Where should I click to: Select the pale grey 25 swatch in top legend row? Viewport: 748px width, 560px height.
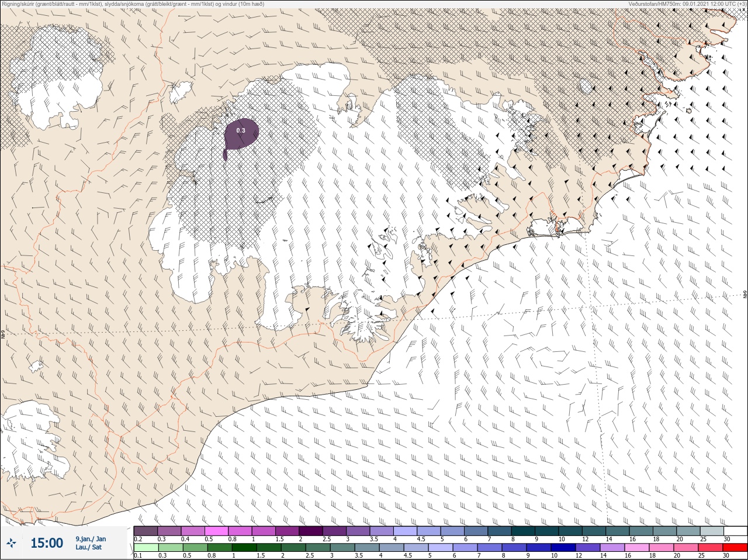point(712,531)
